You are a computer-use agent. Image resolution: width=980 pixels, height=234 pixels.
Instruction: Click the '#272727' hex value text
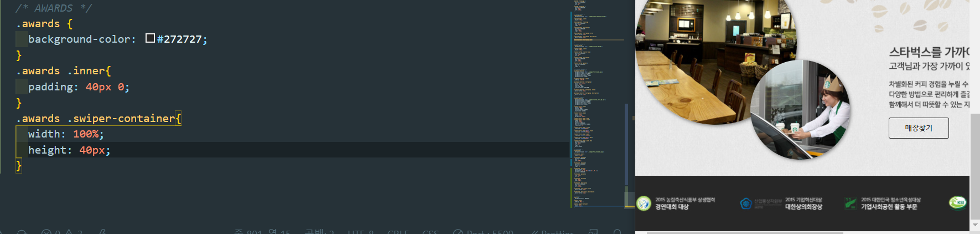pos(180,39)
